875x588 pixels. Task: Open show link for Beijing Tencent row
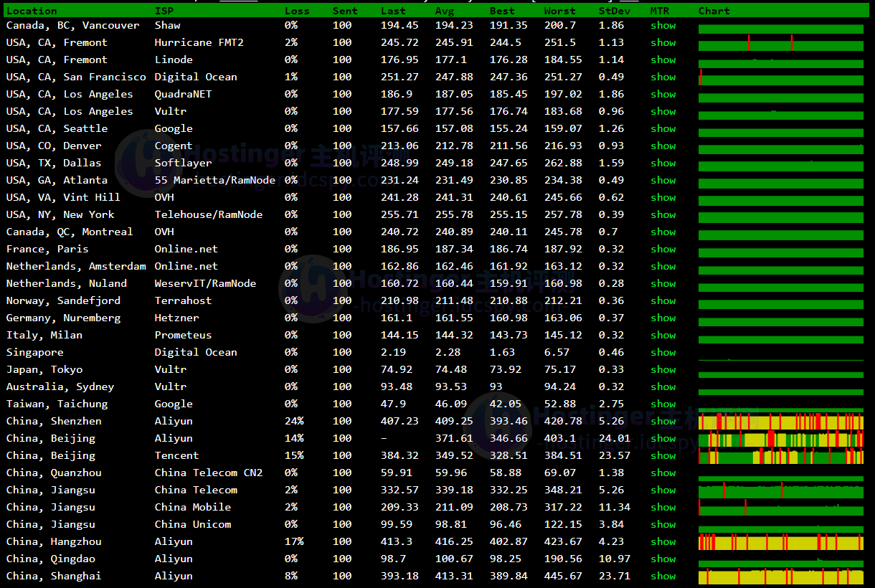coord(663,455)
